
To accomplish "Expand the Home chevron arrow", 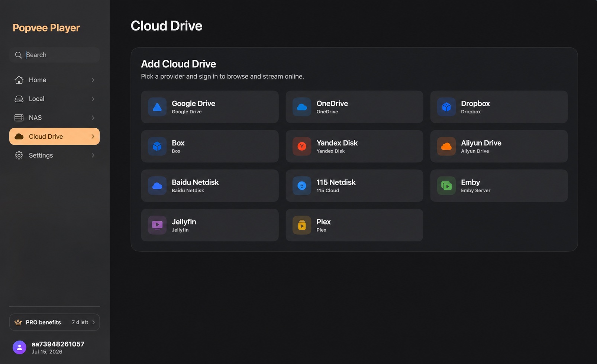I will [x=93, y=80].
